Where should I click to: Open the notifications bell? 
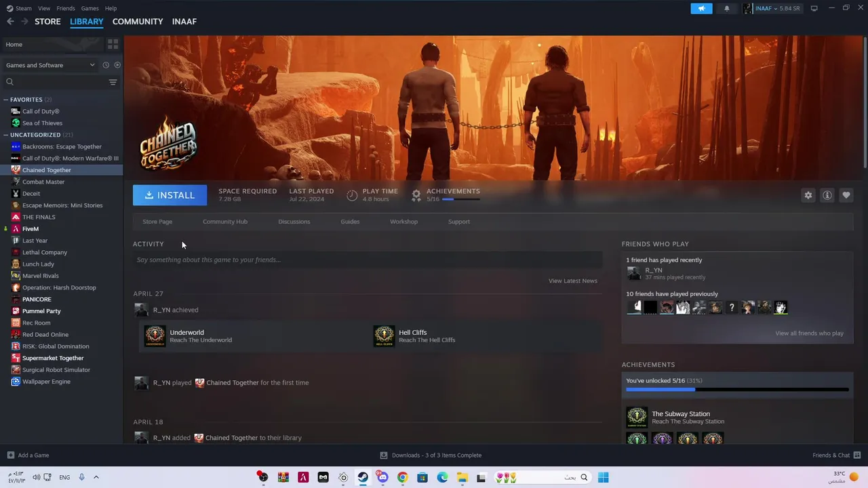[727, 8]
